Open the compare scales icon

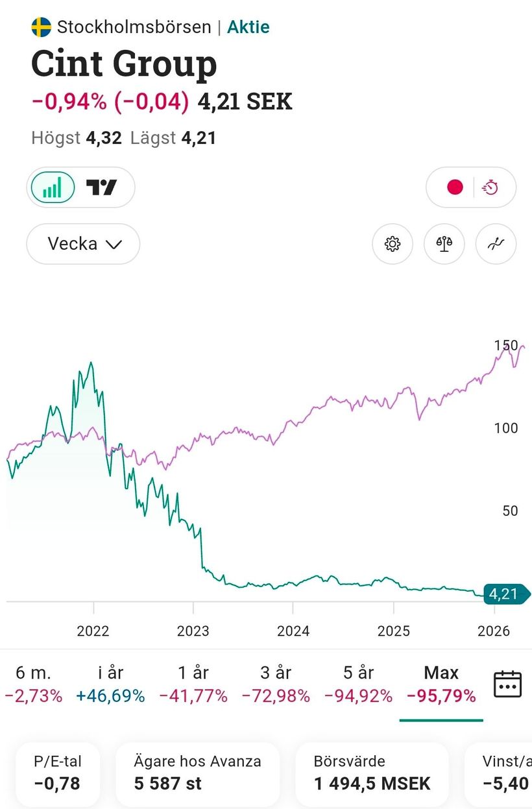coord(444,244)
